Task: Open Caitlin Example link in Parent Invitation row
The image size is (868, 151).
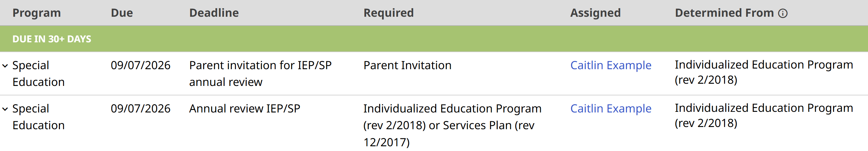Action: [x=611, y=65]
